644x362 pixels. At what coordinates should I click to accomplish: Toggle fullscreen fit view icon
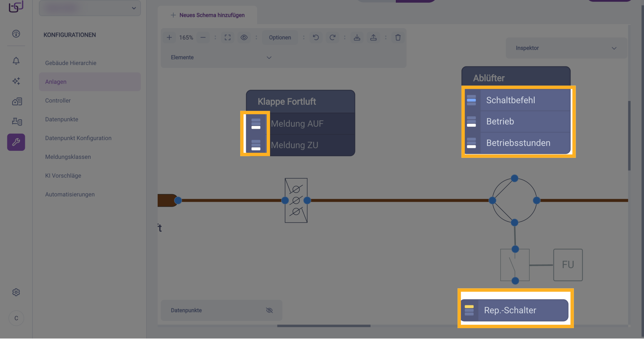tap(227, 38)
